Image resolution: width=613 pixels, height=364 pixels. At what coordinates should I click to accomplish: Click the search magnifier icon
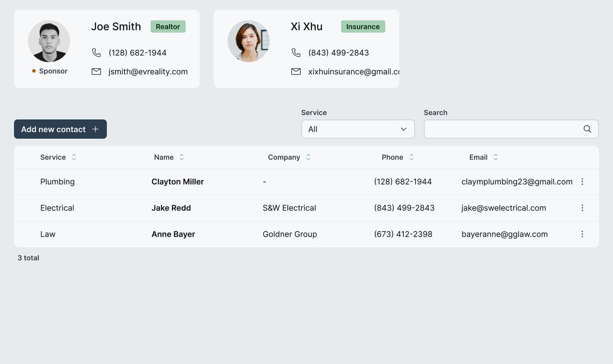587,129
